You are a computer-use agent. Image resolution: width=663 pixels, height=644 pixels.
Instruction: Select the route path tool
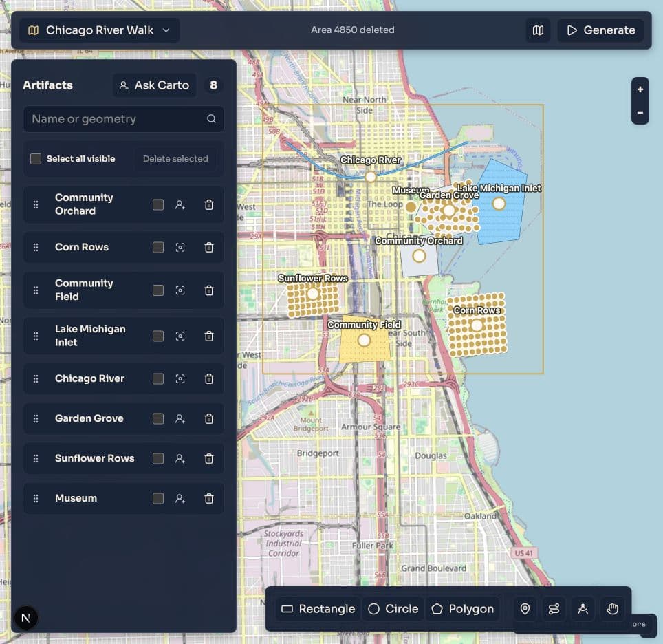[554, 609]
